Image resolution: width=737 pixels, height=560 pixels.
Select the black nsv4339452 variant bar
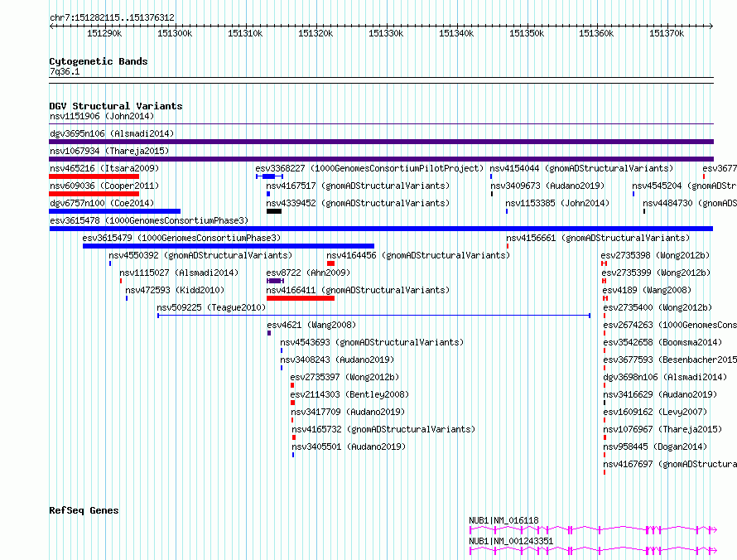(274, 211)
